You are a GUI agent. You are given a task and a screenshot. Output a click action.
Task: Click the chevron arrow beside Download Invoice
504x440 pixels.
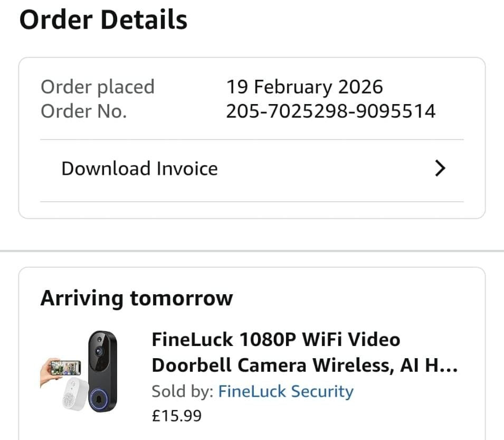pyautogui.click(x=440, y=168)
